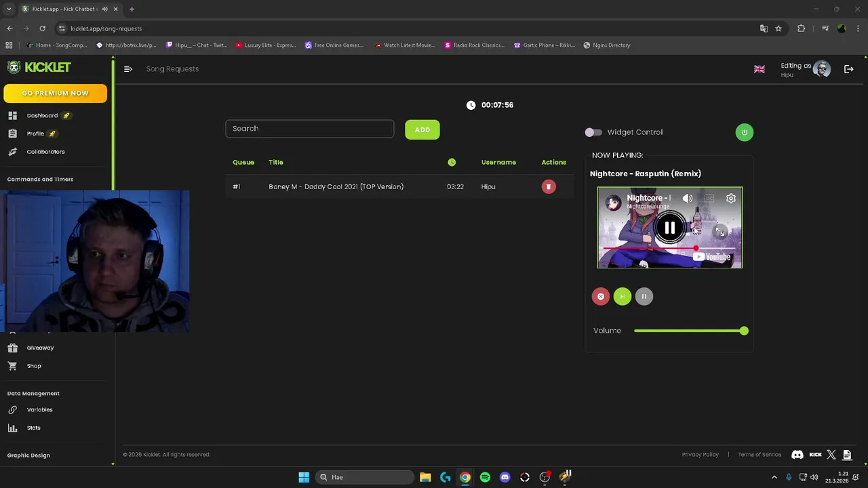Click the Nightcore channel avatar

pos(613,202)
